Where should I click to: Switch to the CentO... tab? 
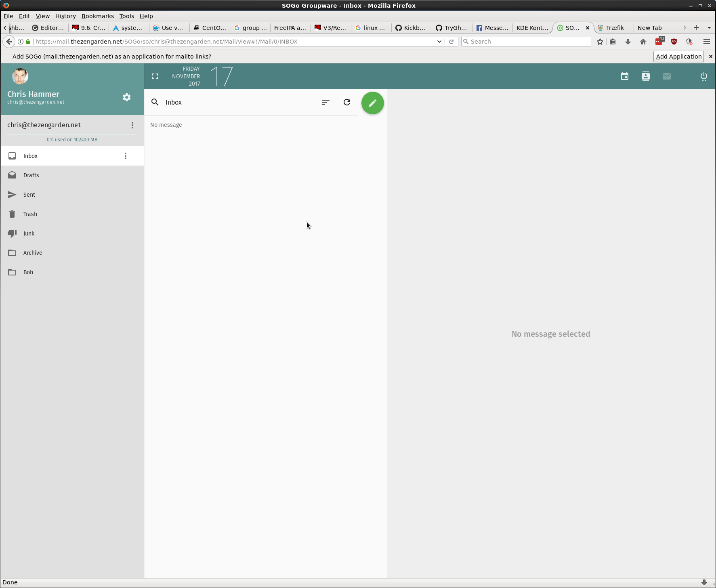(210, 28)
